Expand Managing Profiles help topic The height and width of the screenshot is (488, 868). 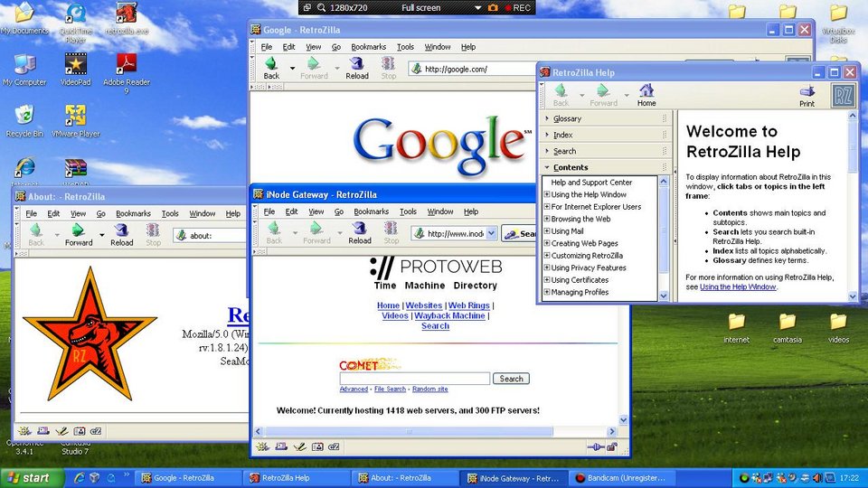(x=547, y=292)
